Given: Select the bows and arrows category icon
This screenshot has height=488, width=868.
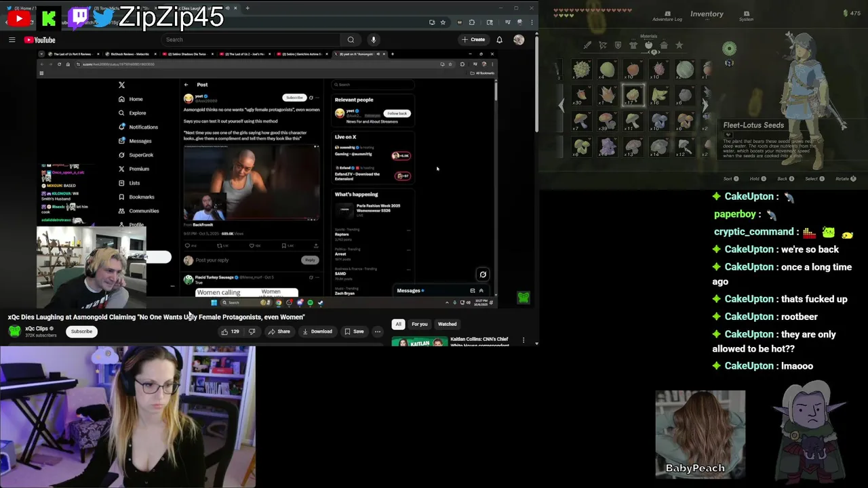Looking at the screenshot, I should [602, 45].
